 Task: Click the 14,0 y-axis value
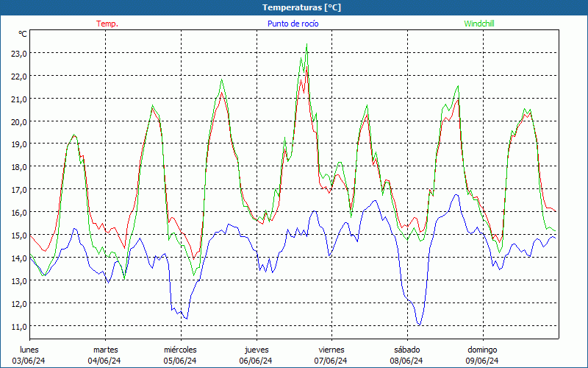pyautogui.click(x=19, y=258)
